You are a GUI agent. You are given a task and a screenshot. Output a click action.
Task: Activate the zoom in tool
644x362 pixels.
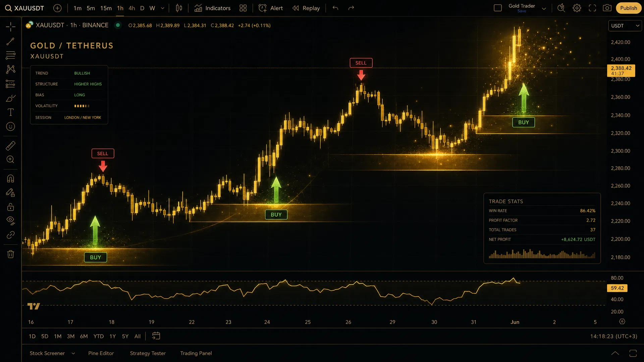pos(11,160)
